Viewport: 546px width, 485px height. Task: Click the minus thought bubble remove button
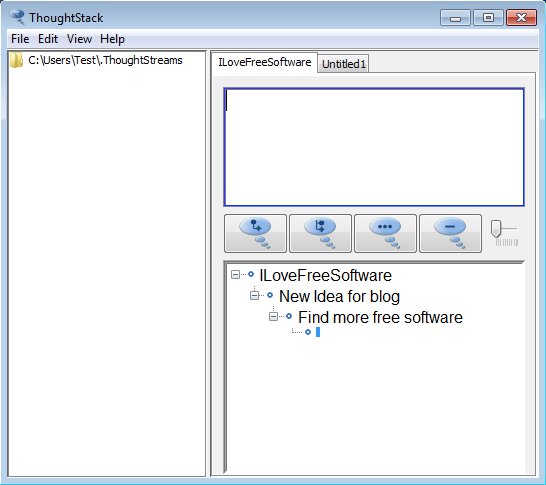tap(450, 233)
